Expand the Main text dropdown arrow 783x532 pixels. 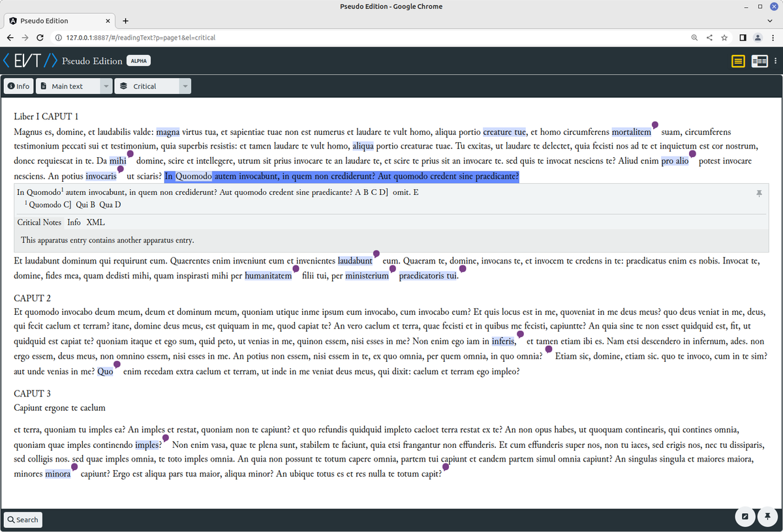[x=106, y=86]
